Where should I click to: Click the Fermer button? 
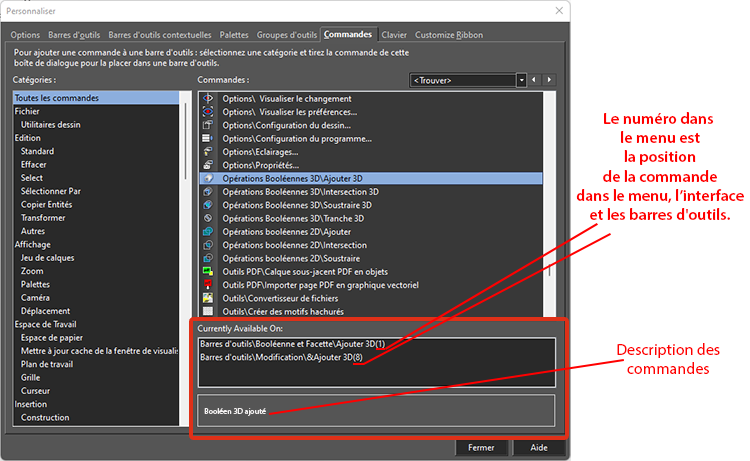(x=481, y=448)
